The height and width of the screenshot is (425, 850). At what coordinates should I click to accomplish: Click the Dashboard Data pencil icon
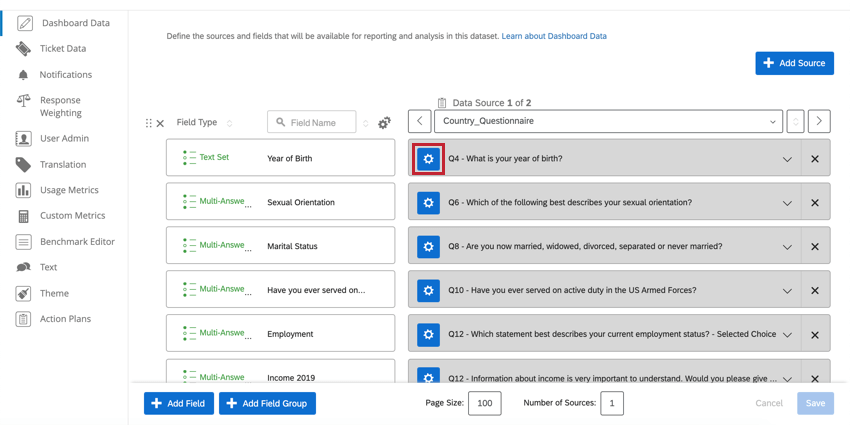(x=24, y=23)
